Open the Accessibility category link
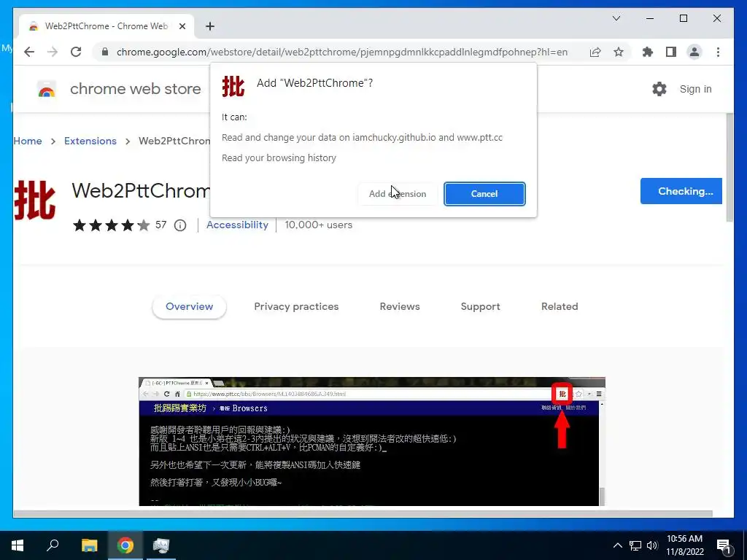This screenshot has height=560, width=747. pyautogui.click(x=237, y=225)
